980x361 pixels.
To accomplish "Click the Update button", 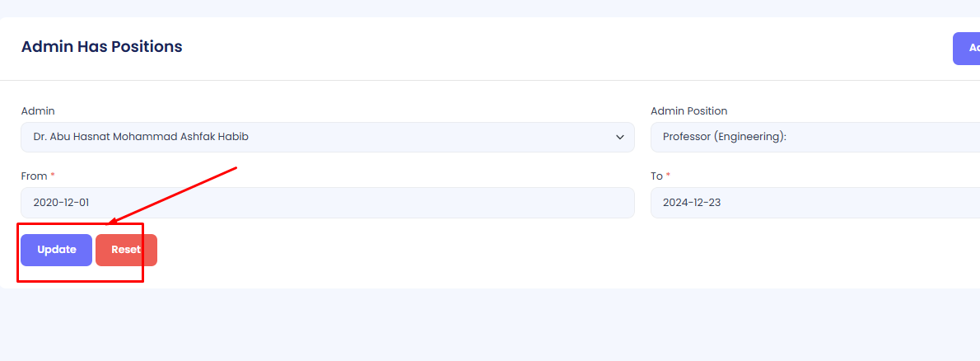I will pyautogui.click(x=56, y=250).
